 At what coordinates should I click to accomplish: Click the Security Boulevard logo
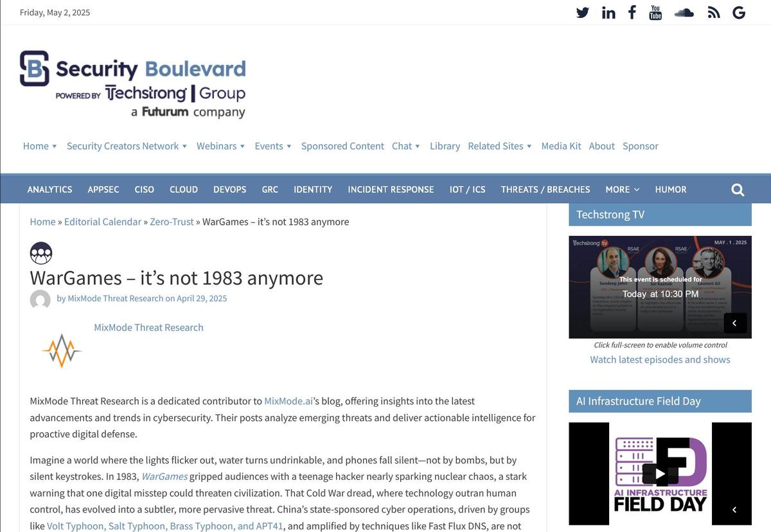click(132, 84)
